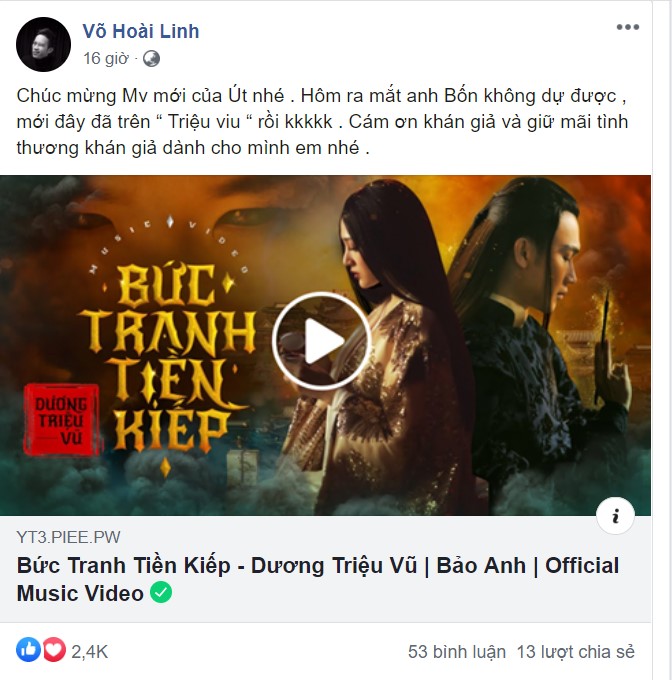View the 13 lượt chia sẻ shares
This screenshot has height=680, width=672.
coord(576,652)
